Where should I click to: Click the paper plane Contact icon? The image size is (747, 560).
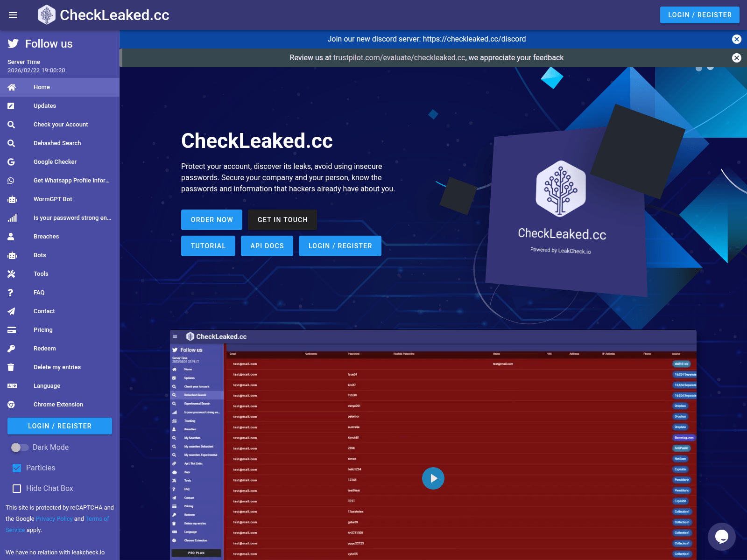[11, 311]
